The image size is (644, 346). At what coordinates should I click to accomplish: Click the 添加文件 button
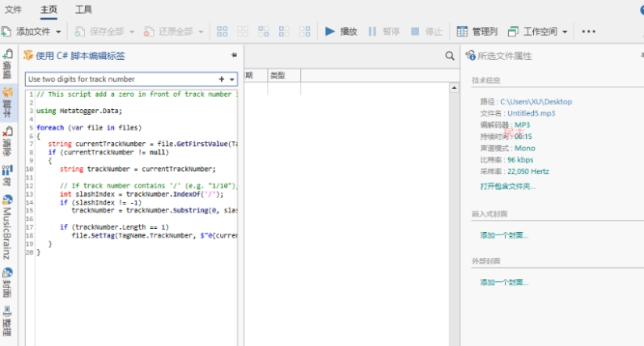click(26, 32)
